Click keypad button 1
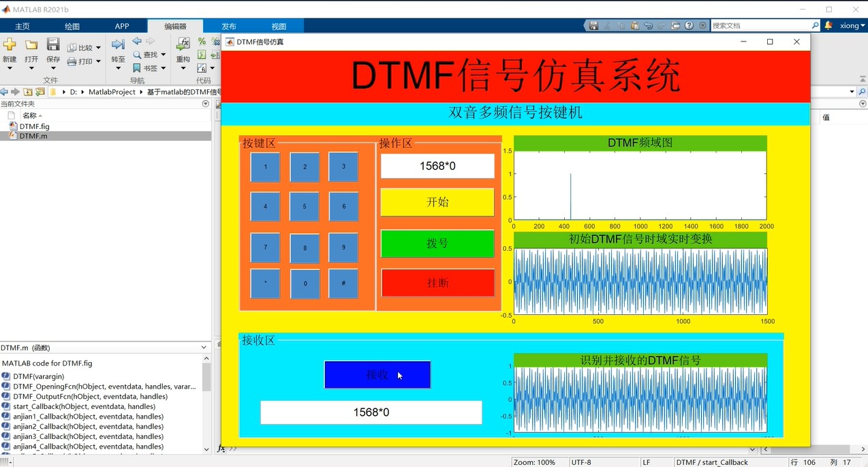Viewport: 868px width, 467px height. pyautogui.click(x=266, y=167)
